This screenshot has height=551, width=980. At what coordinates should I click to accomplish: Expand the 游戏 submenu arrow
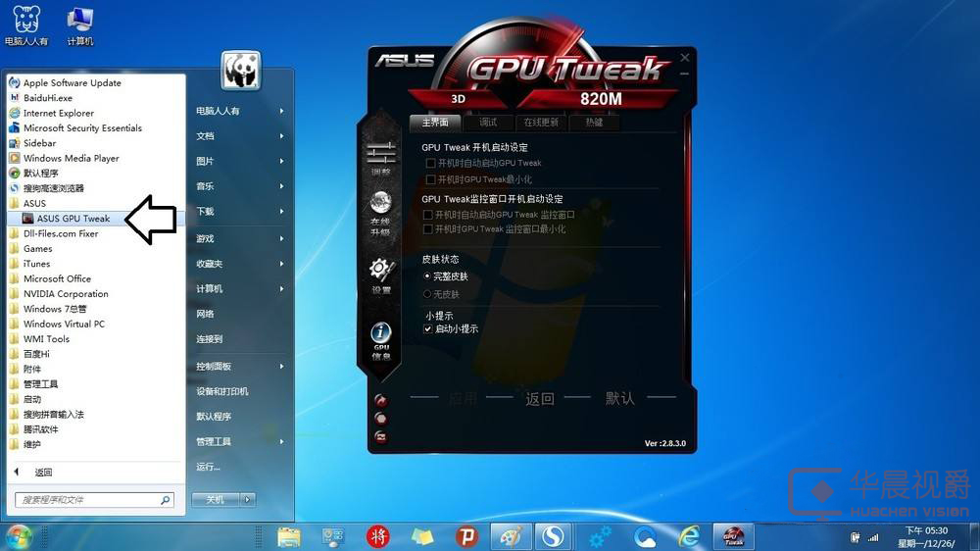[282, 238]
